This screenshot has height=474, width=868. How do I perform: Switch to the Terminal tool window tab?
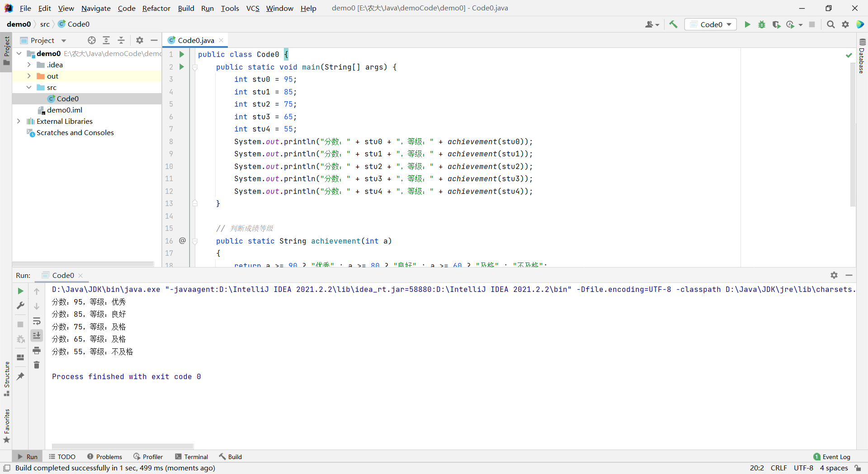(x=191, y=457)
